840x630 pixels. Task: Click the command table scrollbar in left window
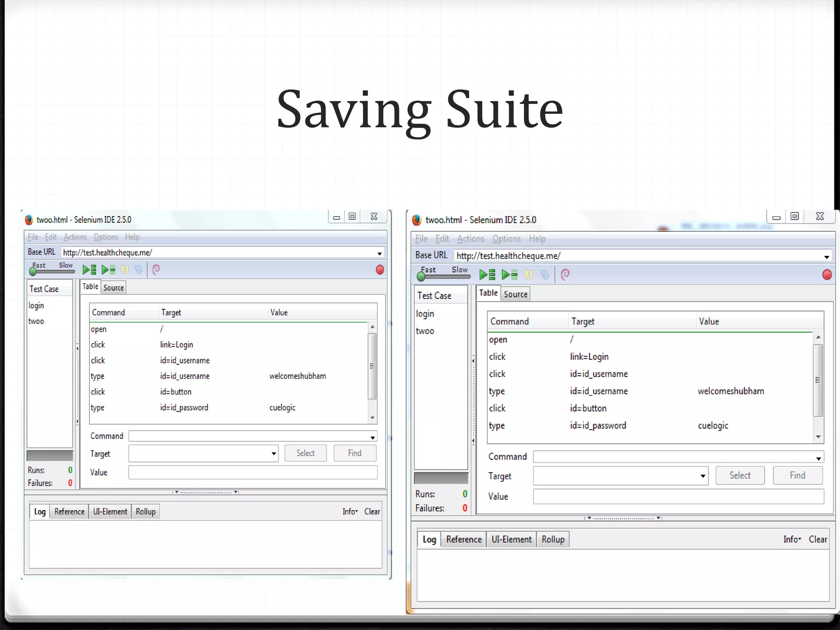point(372,366)
